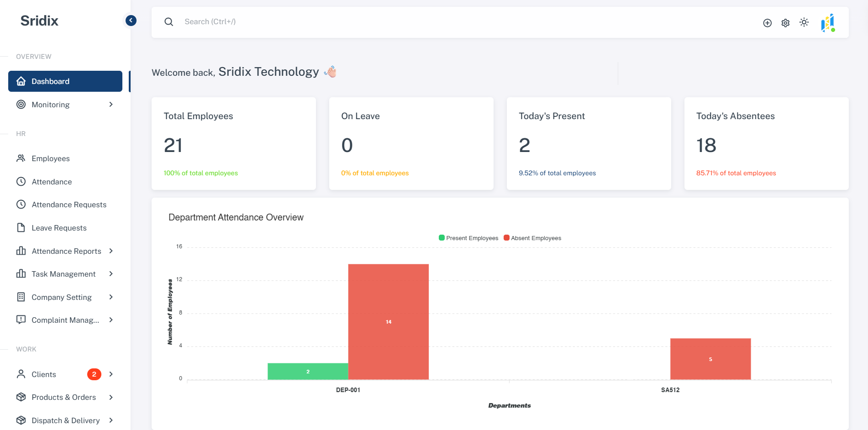Toggle light/dark theme sun icon
Screen dimensions: 868x430
coord(804,22)
